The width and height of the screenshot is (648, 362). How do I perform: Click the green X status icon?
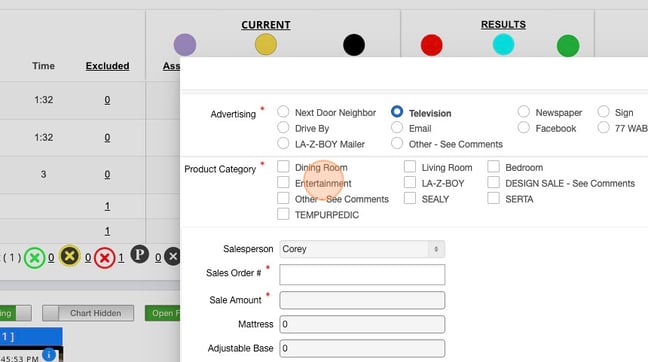(x=35, y=258)
